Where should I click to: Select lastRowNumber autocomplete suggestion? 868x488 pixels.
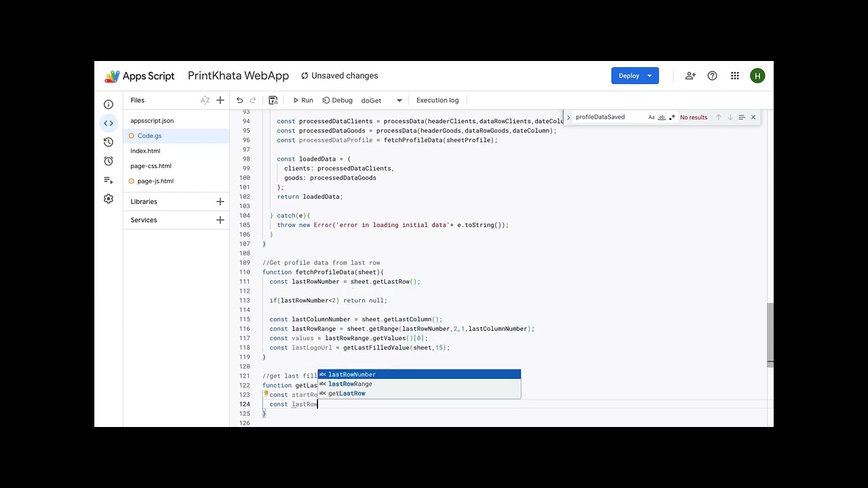coord(419,374)
